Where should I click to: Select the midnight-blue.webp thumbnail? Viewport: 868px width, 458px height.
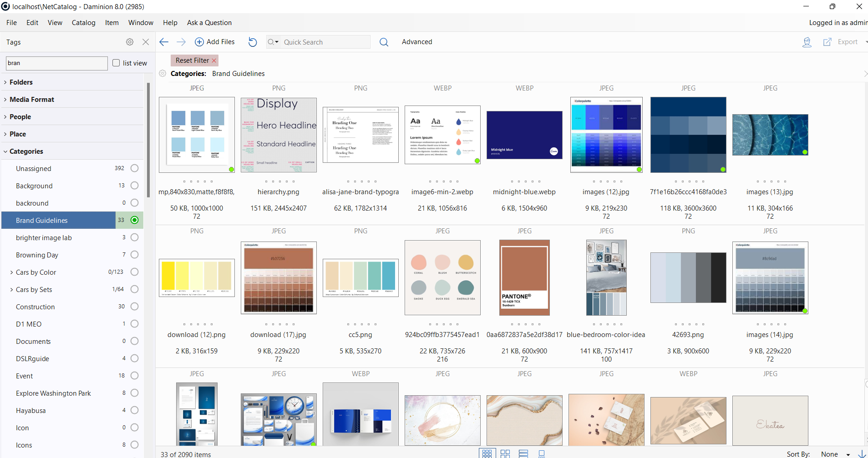click(x=524, y=135)
